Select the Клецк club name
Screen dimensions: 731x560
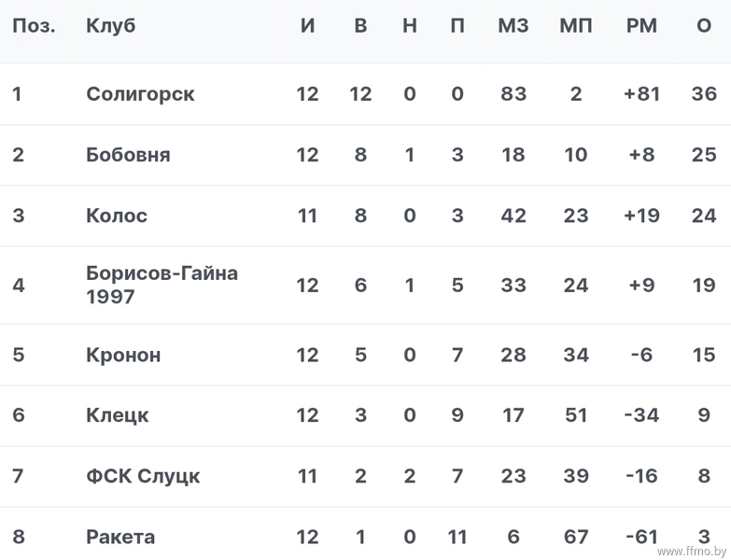point(118,415)
